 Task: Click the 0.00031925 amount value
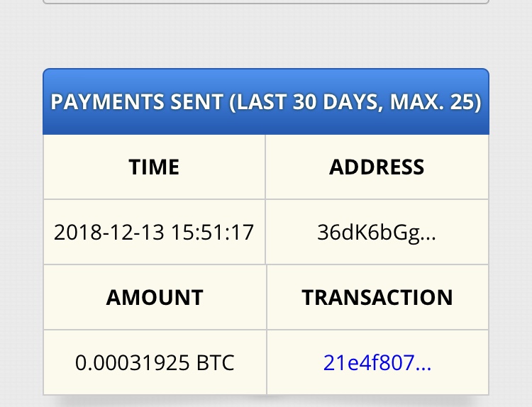(x=132, y=363)
